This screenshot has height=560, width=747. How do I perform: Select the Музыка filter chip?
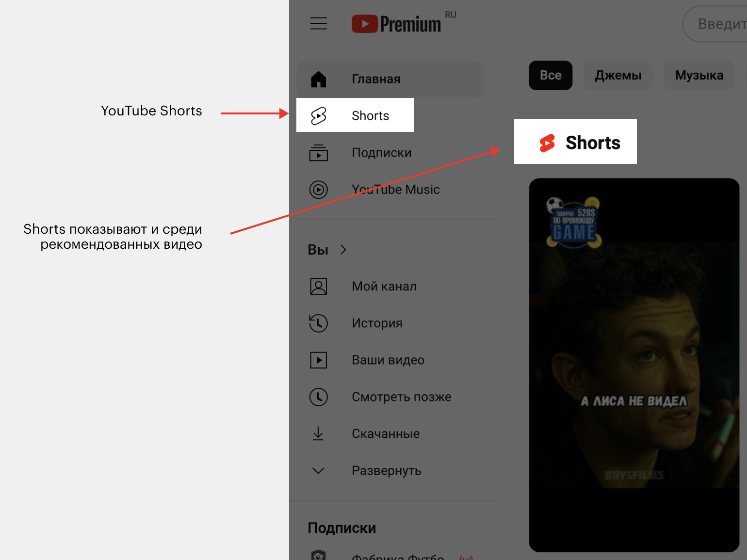(699, 75)
